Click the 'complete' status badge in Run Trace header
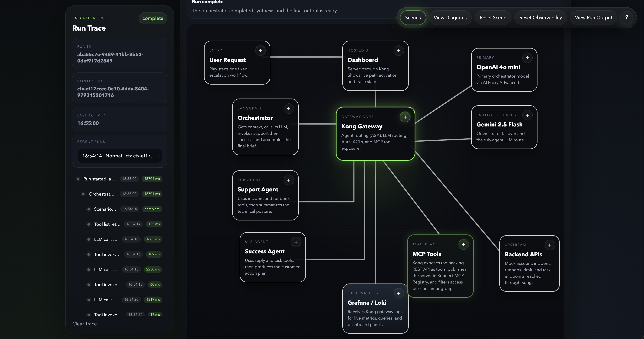The width and height of the screenshot is (644, 339). 153,18
